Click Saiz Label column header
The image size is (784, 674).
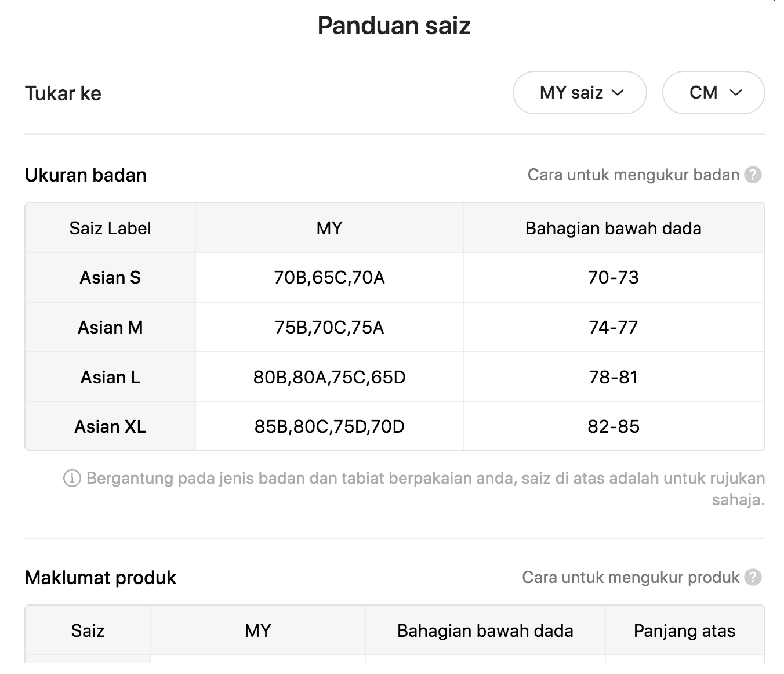tap(110, 228)
